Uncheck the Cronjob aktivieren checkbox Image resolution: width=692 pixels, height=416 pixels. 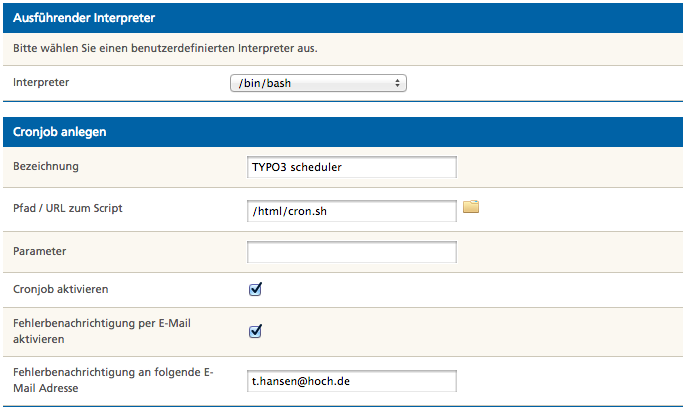[x=255, y=289]
